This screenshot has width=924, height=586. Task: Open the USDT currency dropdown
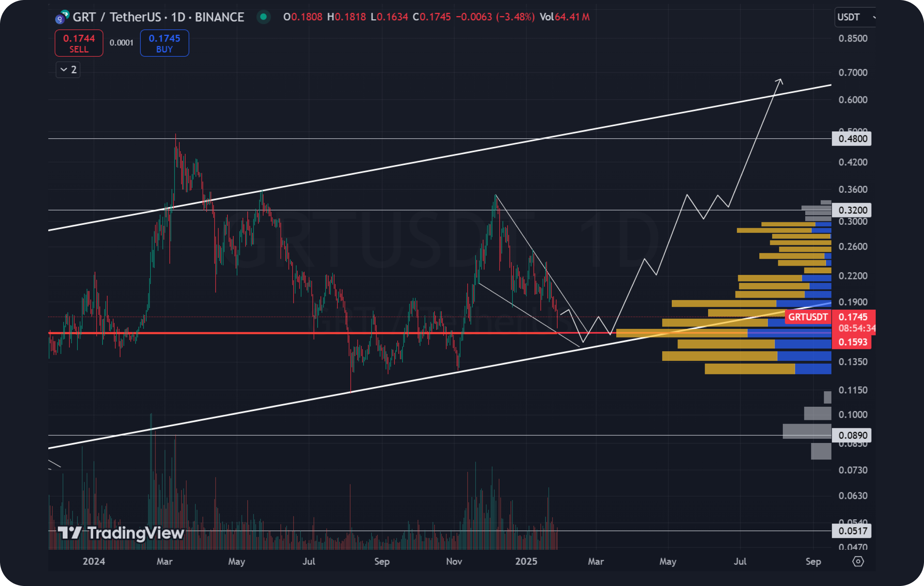pyautogui.click(x=854, y=17)
